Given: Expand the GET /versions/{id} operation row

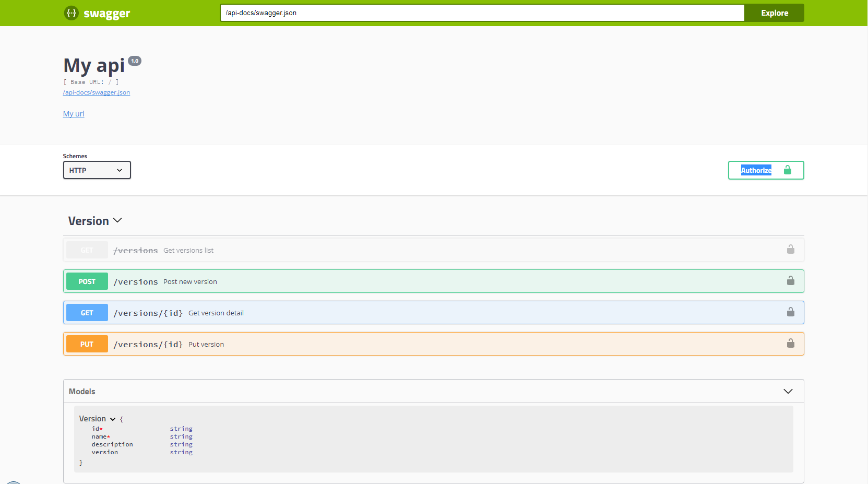Looking at the screenshot, I should point(365,312).
